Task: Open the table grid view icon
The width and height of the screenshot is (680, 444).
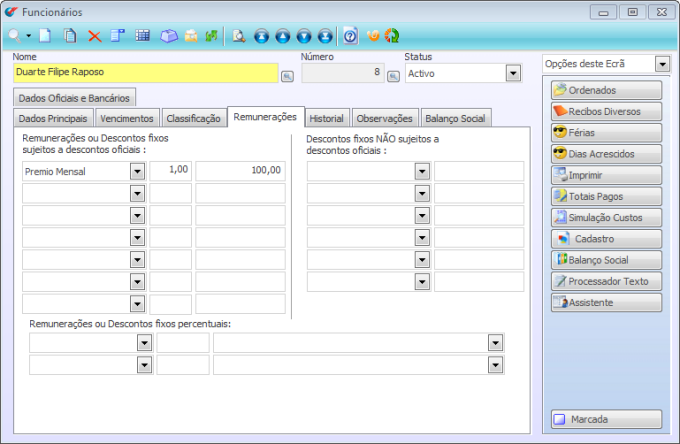Action: pyautogui.click(x=142, y=36)
